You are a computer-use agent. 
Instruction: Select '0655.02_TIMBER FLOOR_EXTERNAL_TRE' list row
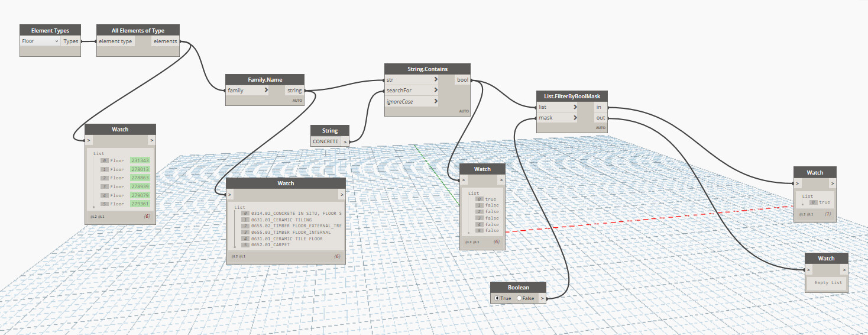coord(292,226)
